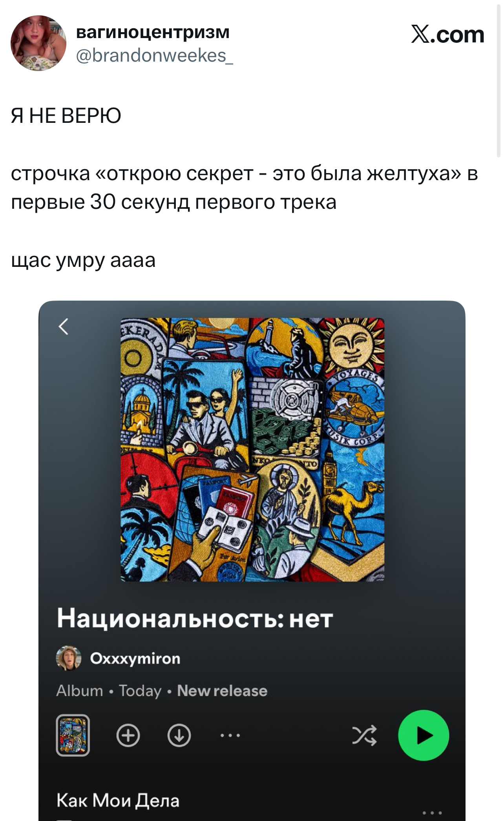The width and height of the screenshot is (504, 821).
Task: Click the vertical scrollbar on right edge
Action: pos(499,78)
